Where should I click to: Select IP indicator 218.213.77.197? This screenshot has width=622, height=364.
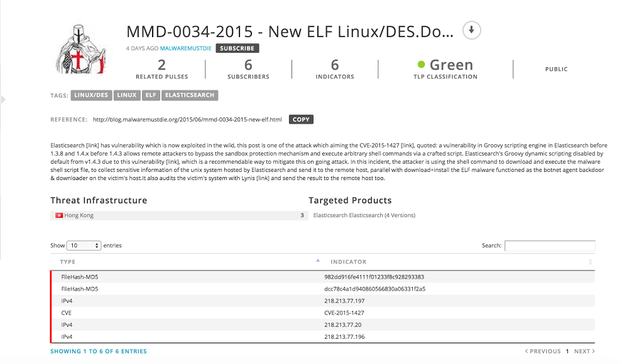click(x=344, y=301)
